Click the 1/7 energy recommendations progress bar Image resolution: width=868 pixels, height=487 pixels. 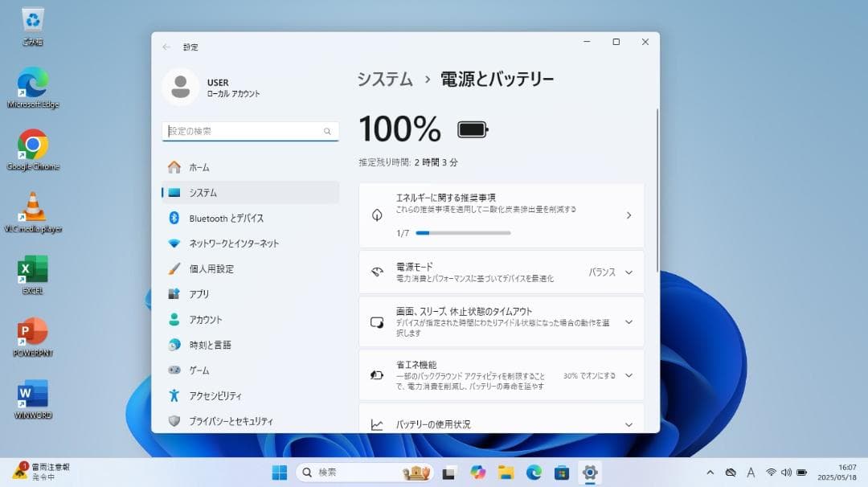point(465,233)
